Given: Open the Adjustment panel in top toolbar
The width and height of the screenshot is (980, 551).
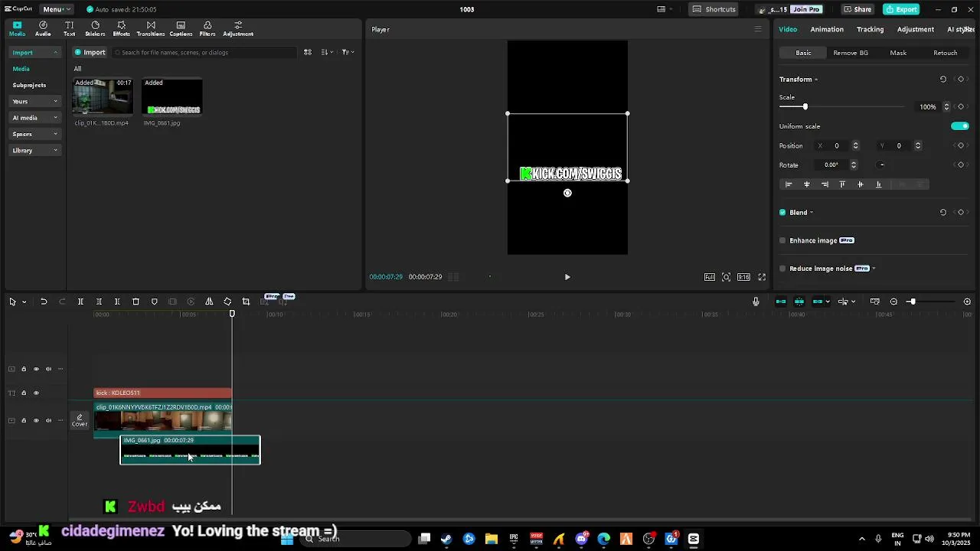Looking at the screenshot, I should tap(238, 29).
